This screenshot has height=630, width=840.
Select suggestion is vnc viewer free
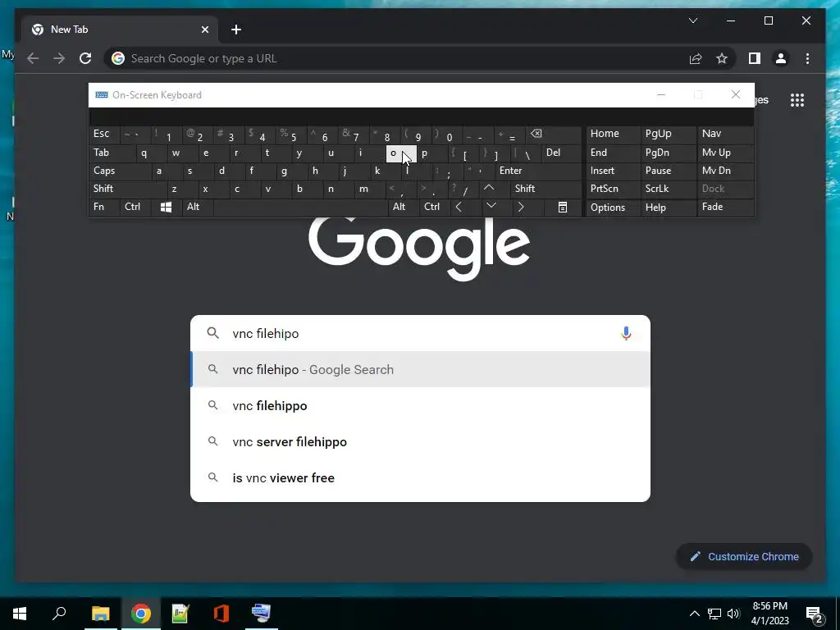pyautogui.click(x=421, y=477)
